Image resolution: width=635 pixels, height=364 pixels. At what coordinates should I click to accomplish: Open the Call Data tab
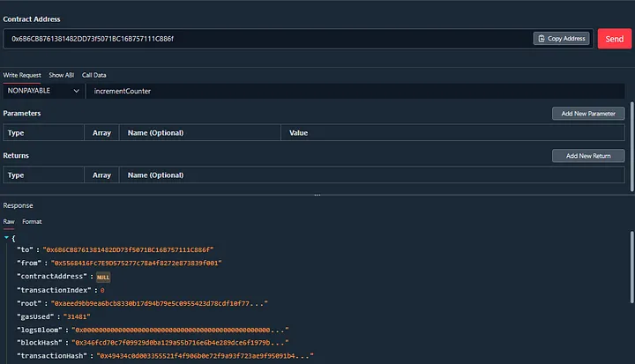point(94,75)
